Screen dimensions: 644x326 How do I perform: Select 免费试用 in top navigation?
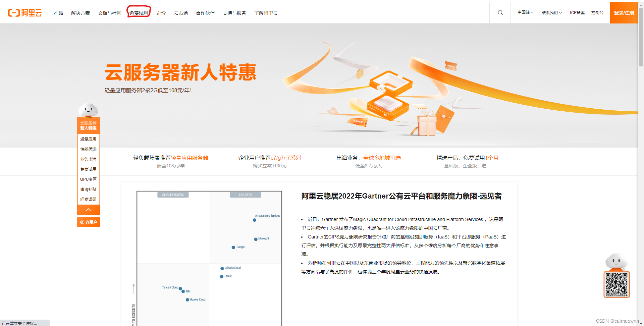[x=139, y=13]
